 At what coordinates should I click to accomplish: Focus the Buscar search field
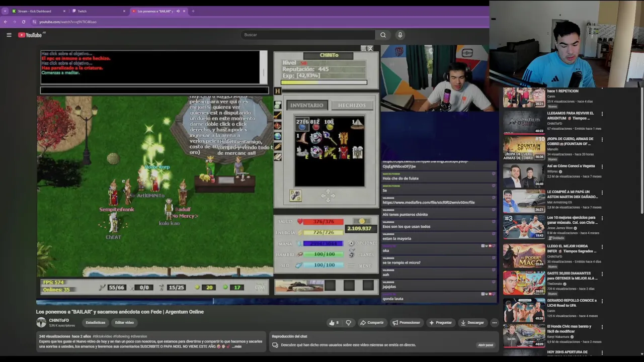tap(308, 35)
